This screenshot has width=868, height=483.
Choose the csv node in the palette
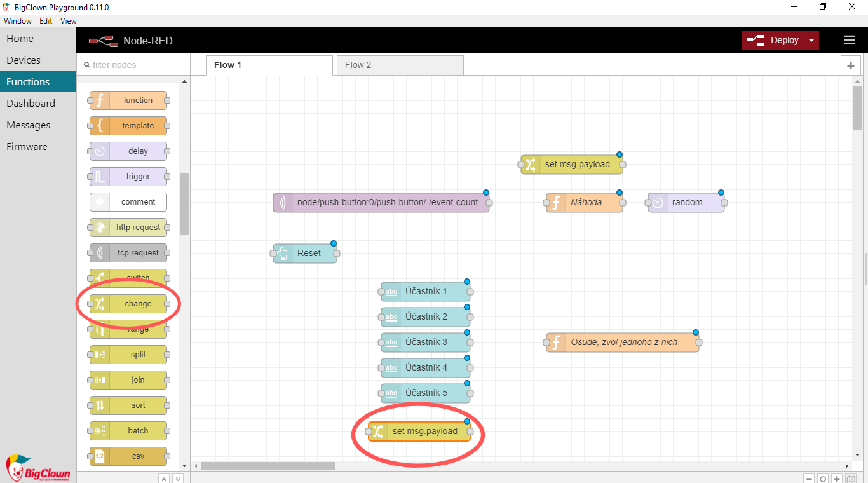tap(128, 456)
